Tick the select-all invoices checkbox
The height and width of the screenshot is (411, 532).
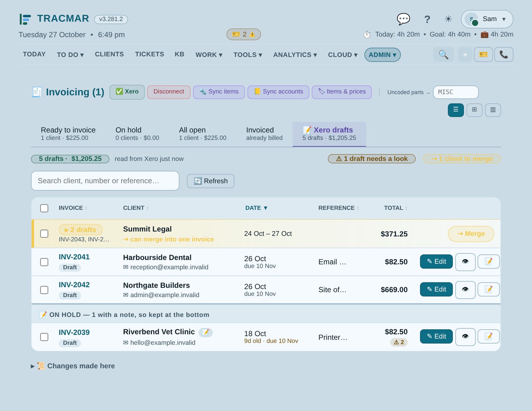coord(44,208)
